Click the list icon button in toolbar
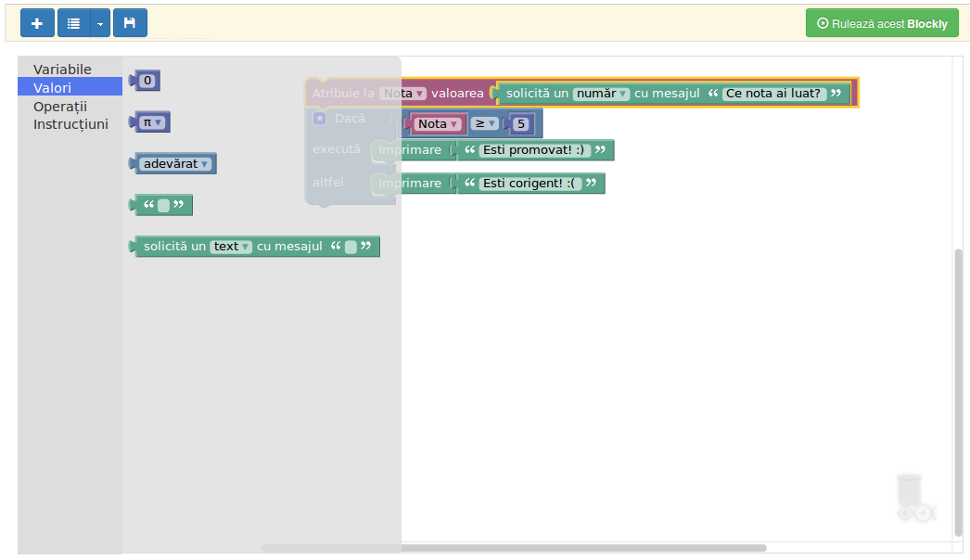This screenshot has height=560, width=970. pos(74,23)
